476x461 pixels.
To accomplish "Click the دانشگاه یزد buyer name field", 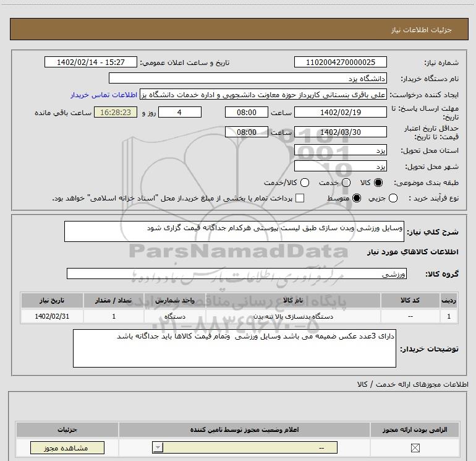I will 248,79.
